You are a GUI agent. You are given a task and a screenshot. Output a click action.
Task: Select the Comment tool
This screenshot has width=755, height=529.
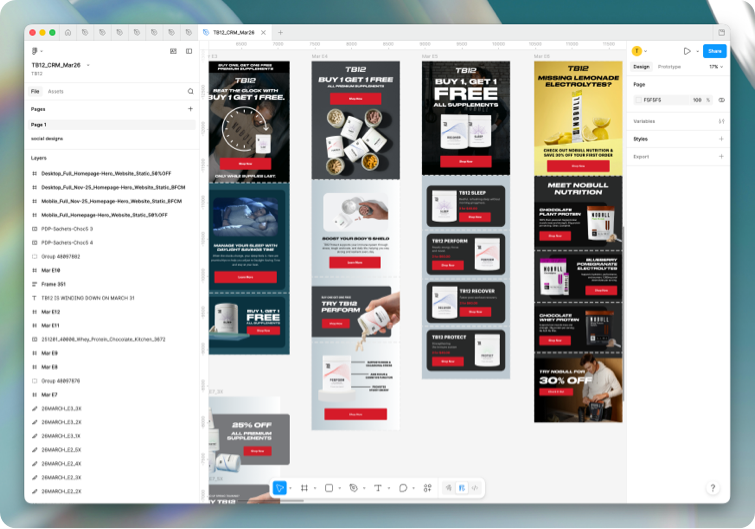403,488
